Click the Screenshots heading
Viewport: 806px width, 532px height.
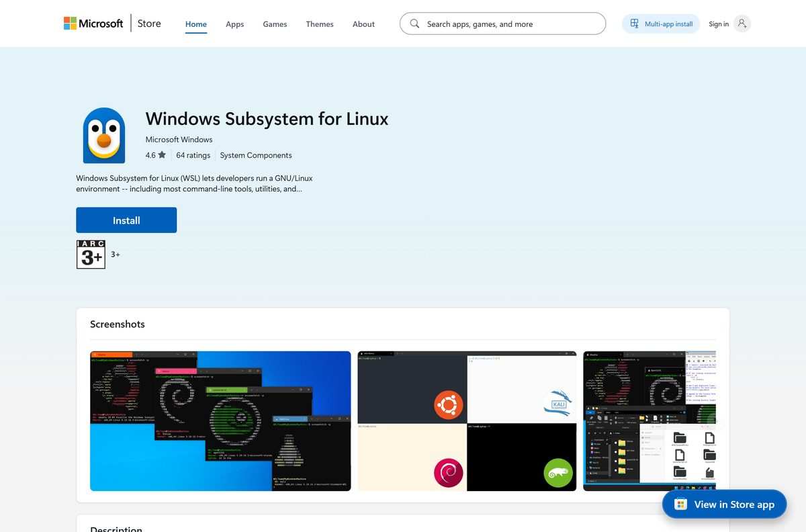click(x=118, y=324)
